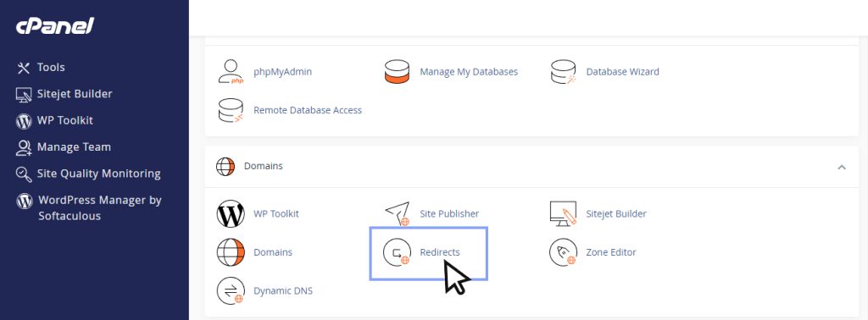Open the Domains link beside Redirects

(273, 252)
